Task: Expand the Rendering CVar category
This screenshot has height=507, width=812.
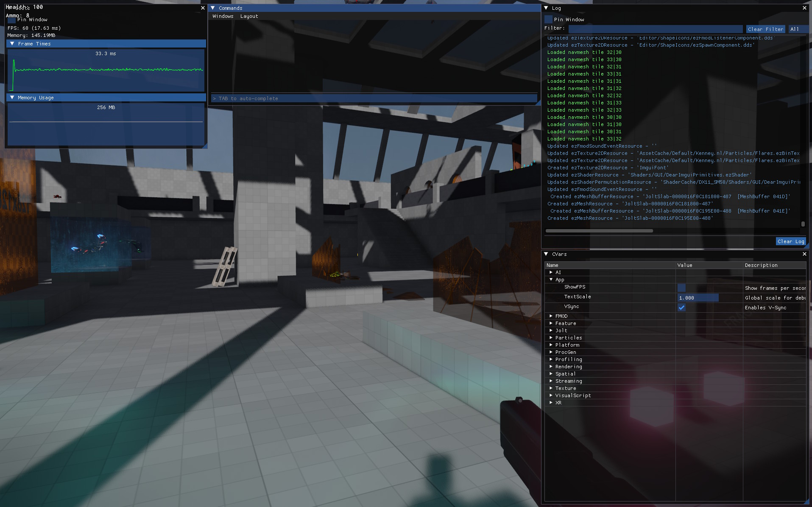Action: (x=551, y=366)
